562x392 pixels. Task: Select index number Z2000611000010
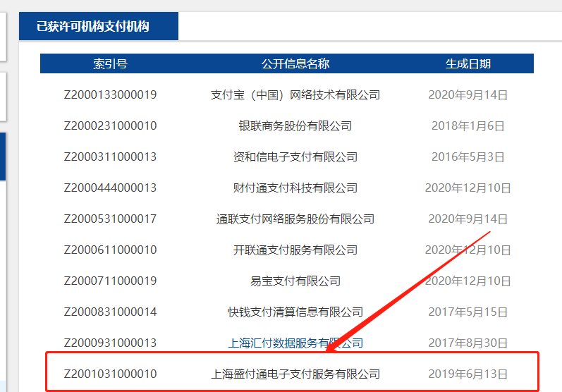(x=111, y=250)
